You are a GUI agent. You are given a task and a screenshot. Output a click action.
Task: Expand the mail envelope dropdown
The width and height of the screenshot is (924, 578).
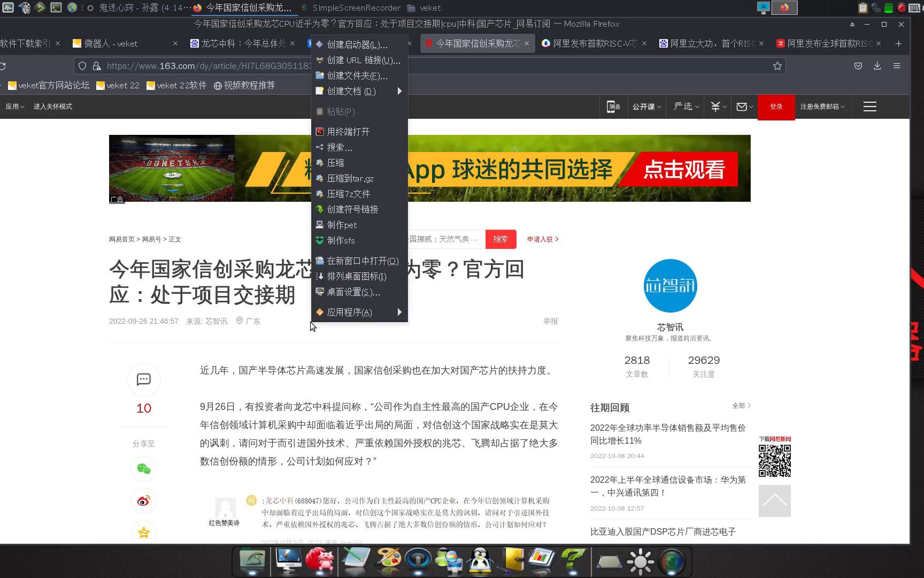click(745, 107)
